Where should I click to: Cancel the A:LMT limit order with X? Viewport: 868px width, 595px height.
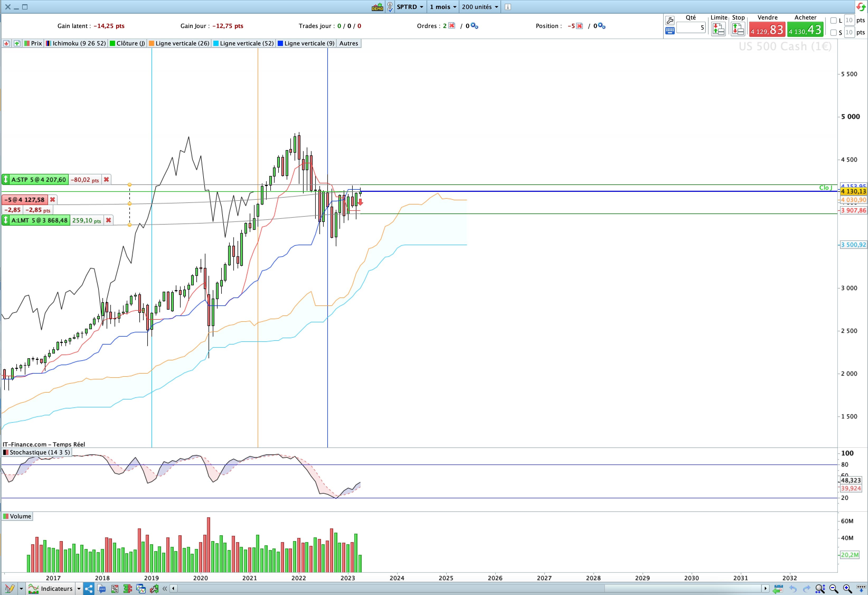pos(108,221)
